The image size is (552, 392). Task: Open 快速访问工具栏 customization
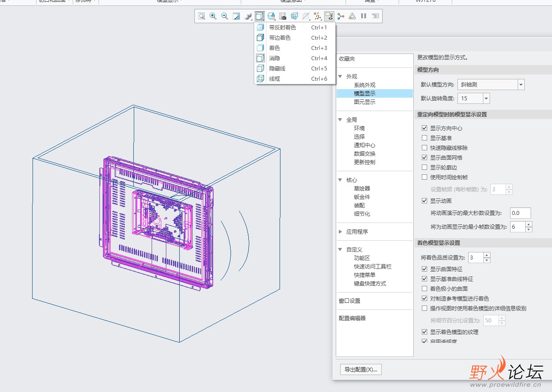pyautogui.click(x=373, y=267)
